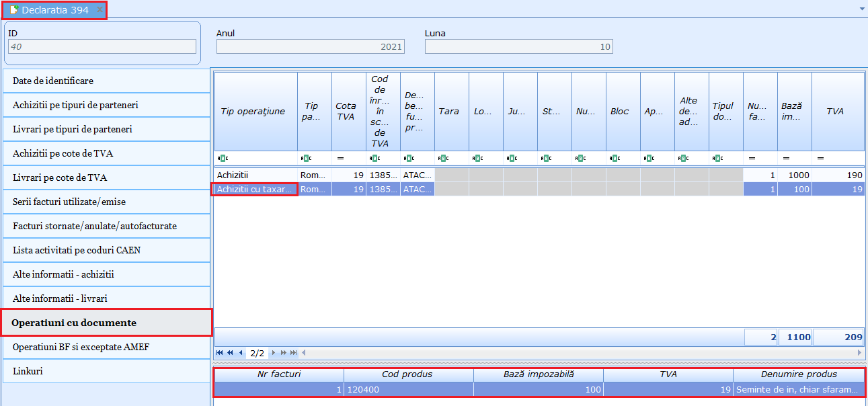
Task: Switch to the Declaratia 394 tab
Action: tap(55, 10)
